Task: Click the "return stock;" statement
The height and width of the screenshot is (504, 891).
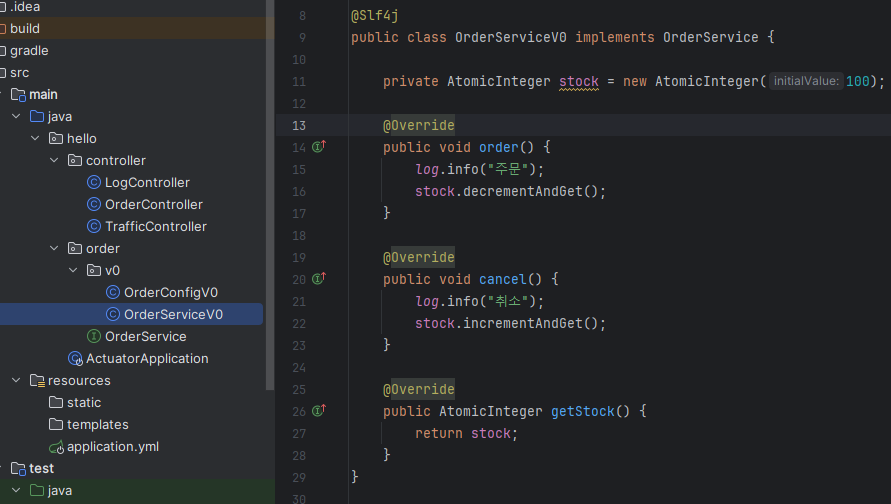Action: coord(467,434)
